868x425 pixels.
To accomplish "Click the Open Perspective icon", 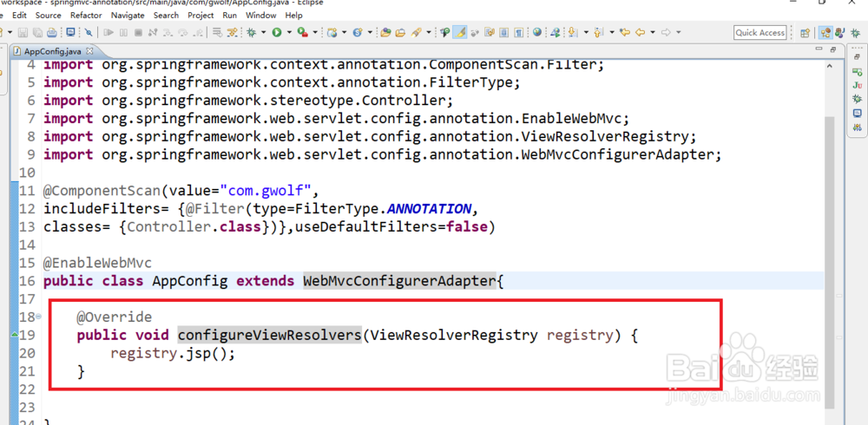I will coord(805,33).
